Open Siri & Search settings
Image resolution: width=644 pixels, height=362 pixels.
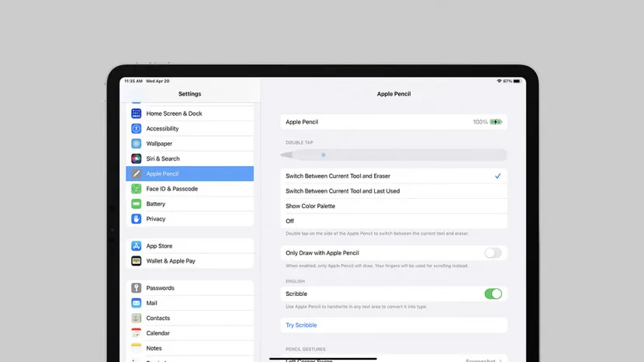pos(190,158)
